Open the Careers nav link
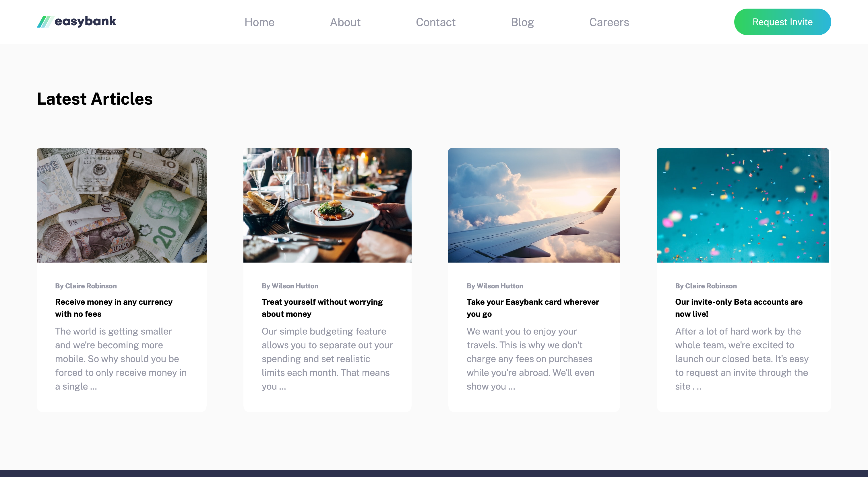 coord(609,22)
